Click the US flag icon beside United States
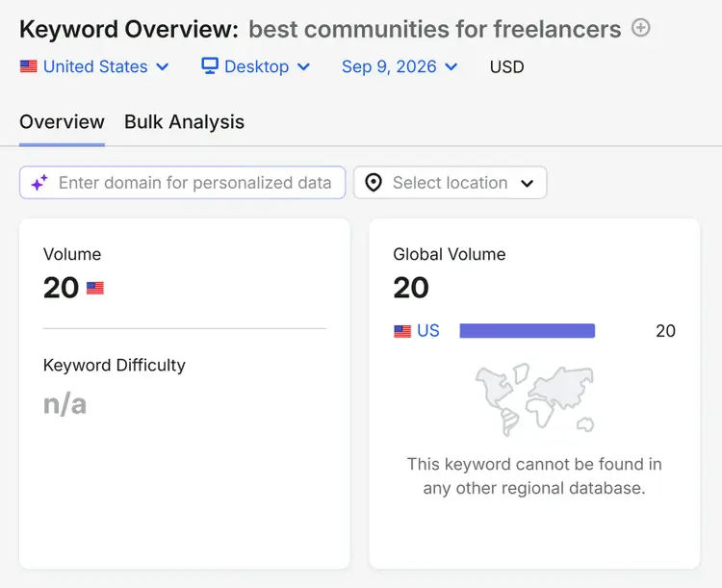 click(29, 66)
